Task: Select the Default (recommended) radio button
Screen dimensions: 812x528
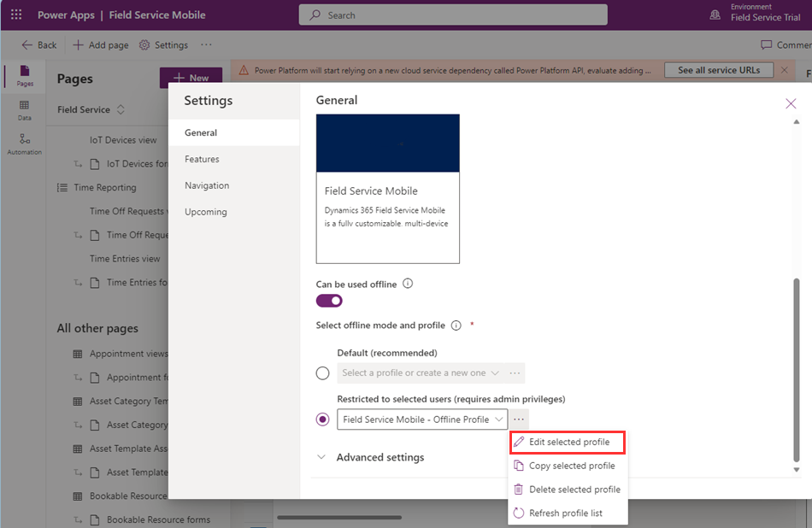Action: [x=322, y=373]
